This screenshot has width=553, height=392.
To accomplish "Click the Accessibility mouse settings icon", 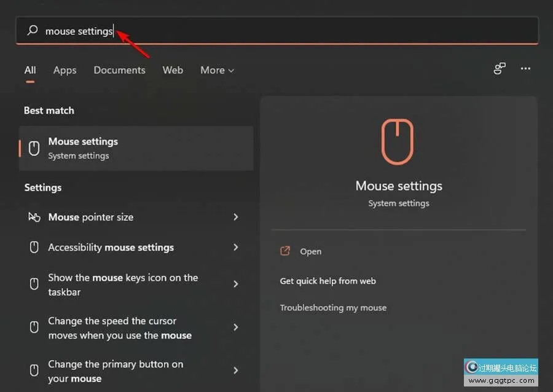I will pyautogui.click(x=34, y=247).
